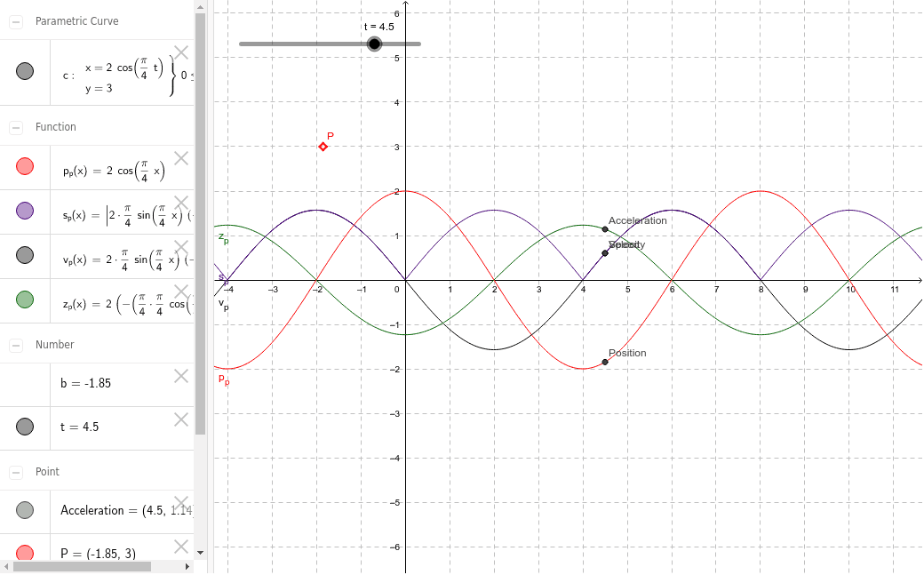Edit the s_p(x) absolute value formula
This screenshot has width=924, height=575.
click(x=128, y=215)
